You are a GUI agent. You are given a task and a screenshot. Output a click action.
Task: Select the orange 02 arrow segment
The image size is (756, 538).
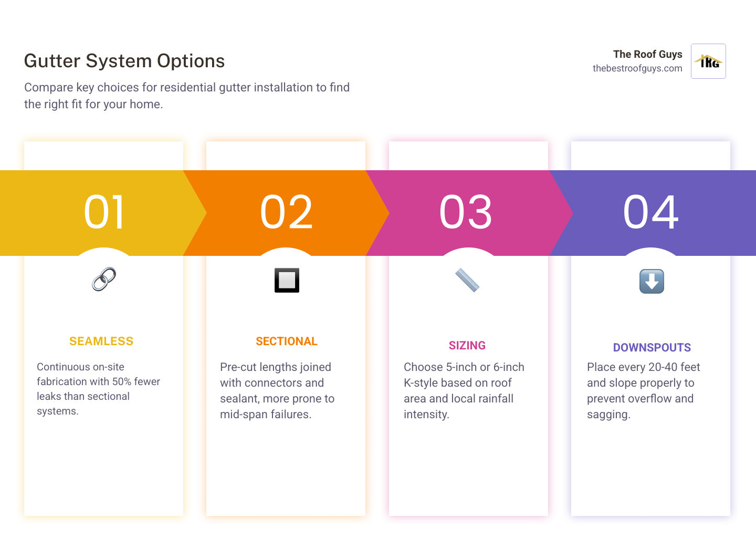(x=286, y=213)
